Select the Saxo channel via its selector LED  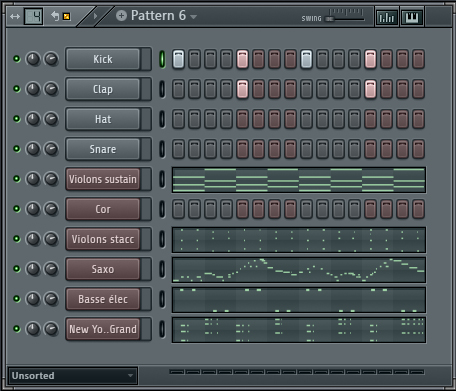162,269
